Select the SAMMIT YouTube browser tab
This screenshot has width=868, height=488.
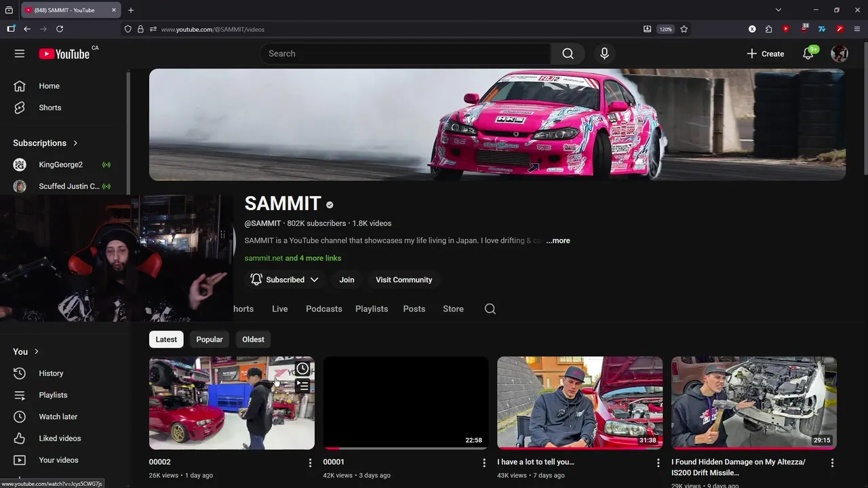click(71, 10)
